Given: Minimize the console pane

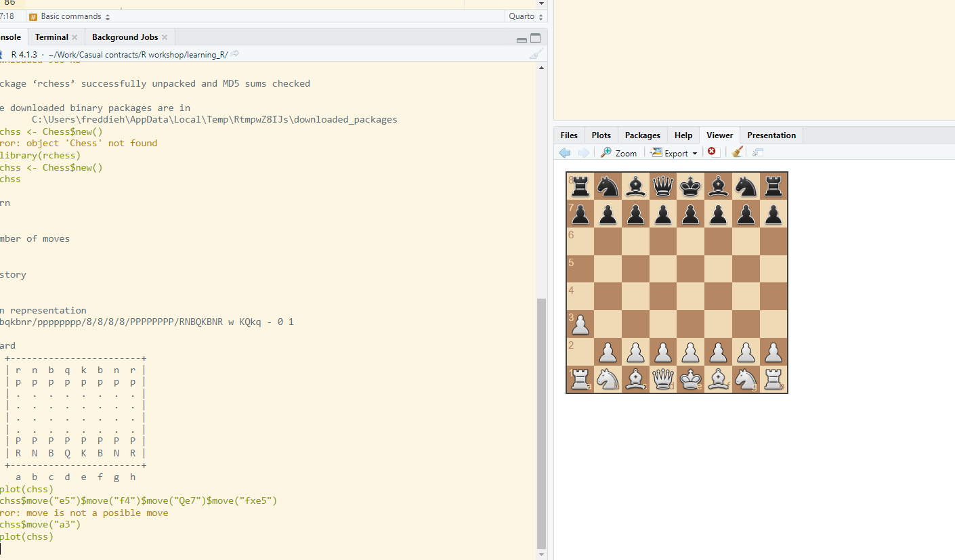Looking at the screenshot, I should point(522,39).
